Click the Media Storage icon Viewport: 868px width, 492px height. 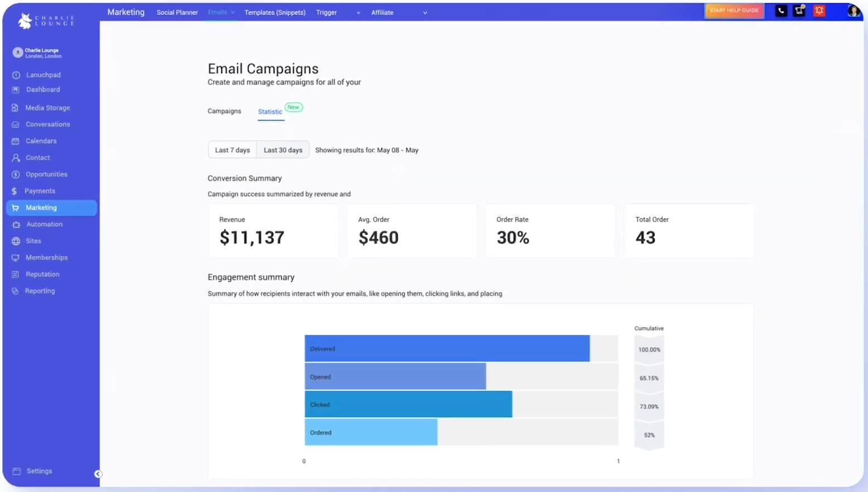pyautogui.click(x=15, y=108)
